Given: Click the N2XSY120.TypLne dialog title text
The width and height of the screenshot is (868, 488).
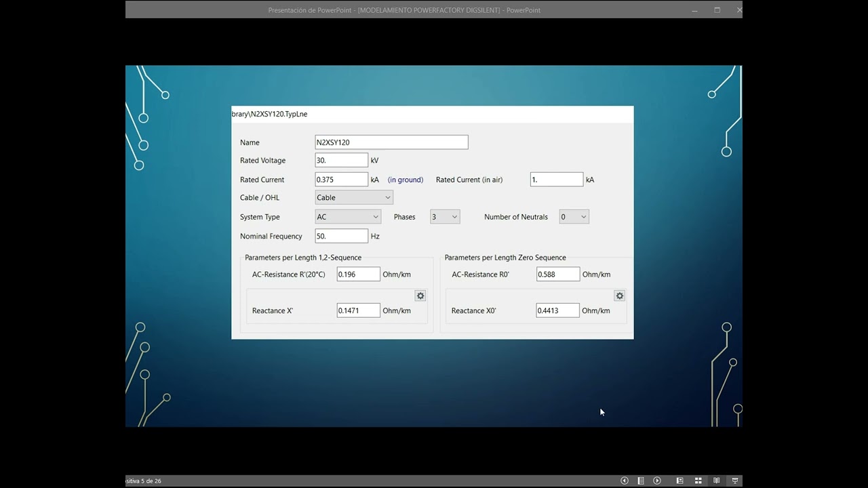Looking at the screenshot, I should [269, 114].
